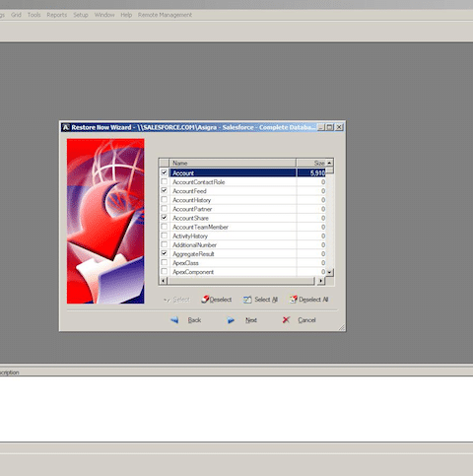The height and width of the screenshot is (476, 473).
Task: Check the AccountTeamMember checkbox
Action: point(164,227)
